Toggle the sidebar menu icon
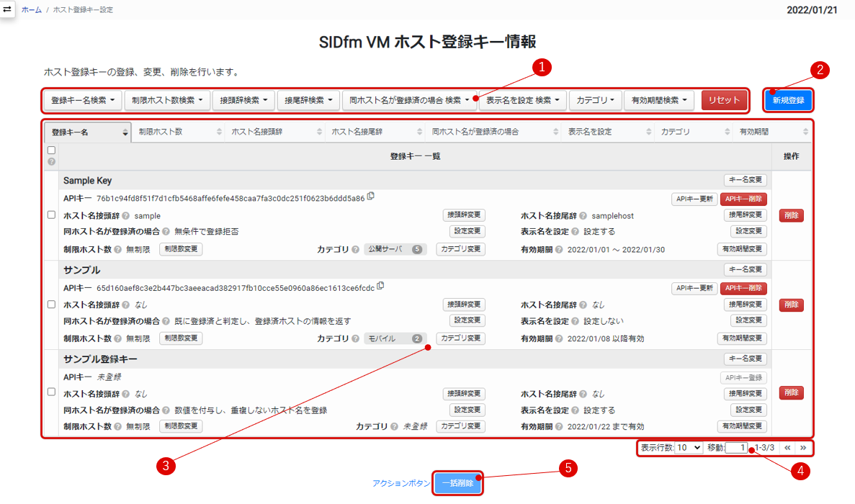Screen dimensions: 855x504 coord(7,9)
